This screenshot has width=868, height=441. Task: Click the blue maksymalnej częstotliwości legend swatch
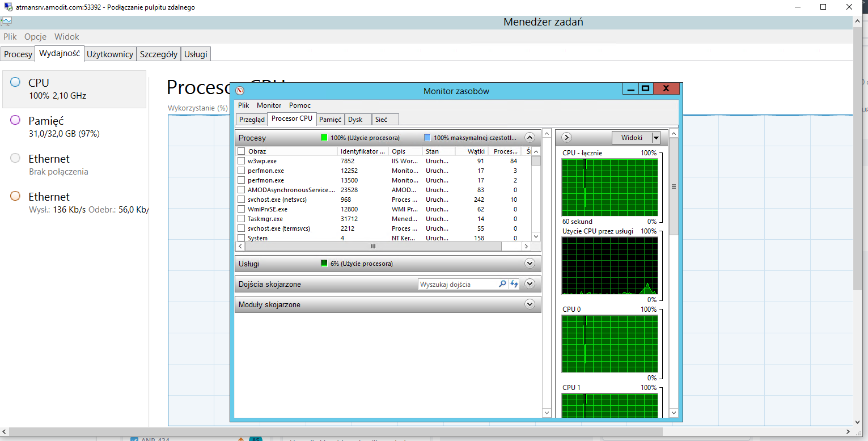coord(427,137)
